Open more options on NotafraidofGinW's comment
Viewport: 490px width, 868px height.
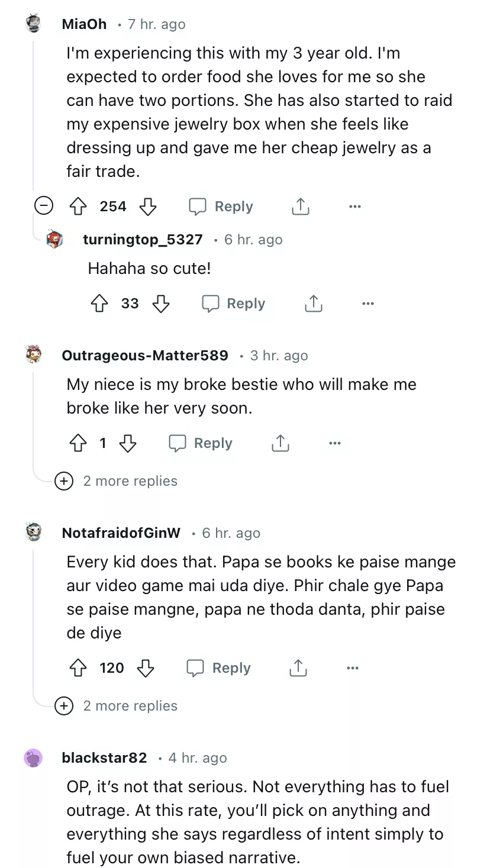coord(353,668)
